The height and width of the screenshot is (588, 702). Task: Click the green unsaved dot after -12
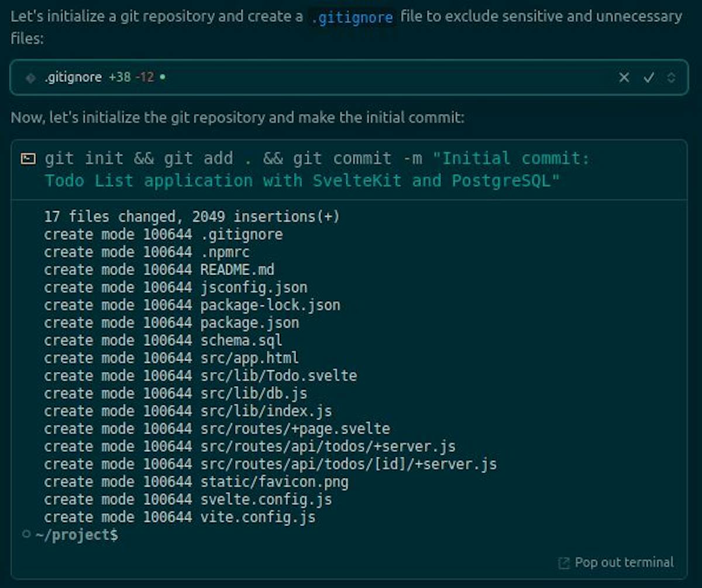[162, 77]
